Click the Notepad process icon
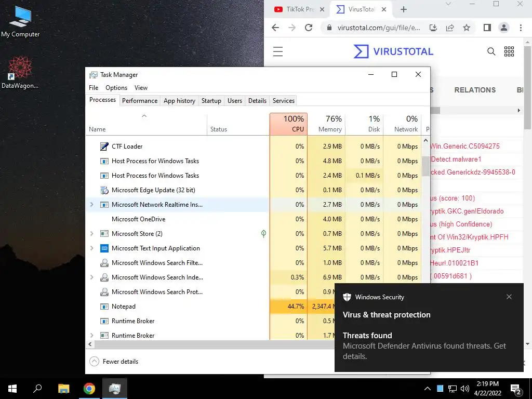The width and height of the screenshot is (532, 399). (x=104, y=307)
